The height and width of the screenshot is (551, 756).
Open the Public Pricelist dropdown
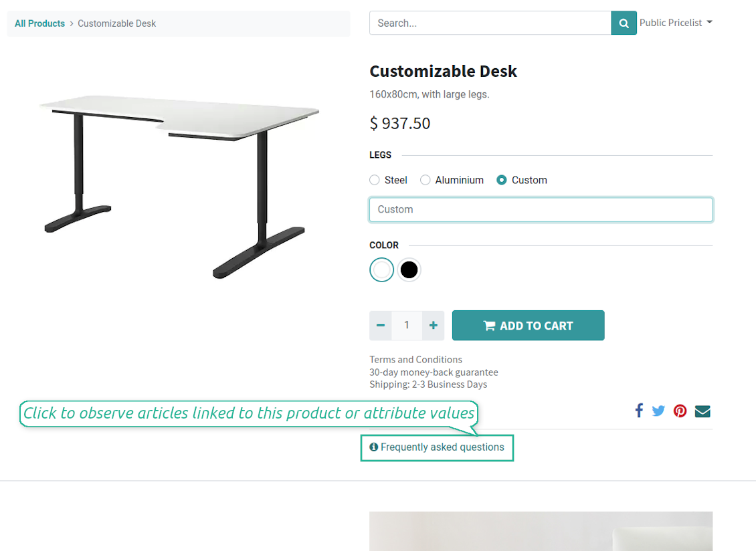pos(676,23)
